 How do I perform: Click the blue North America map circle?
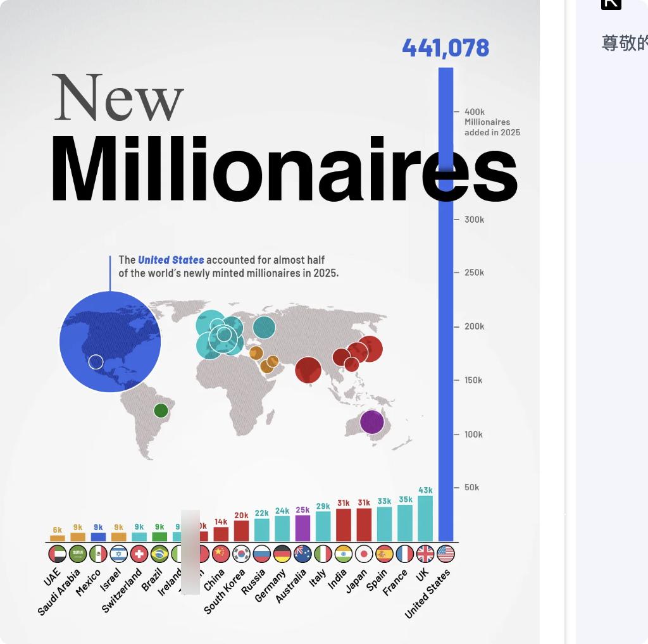tap(110, 342)
